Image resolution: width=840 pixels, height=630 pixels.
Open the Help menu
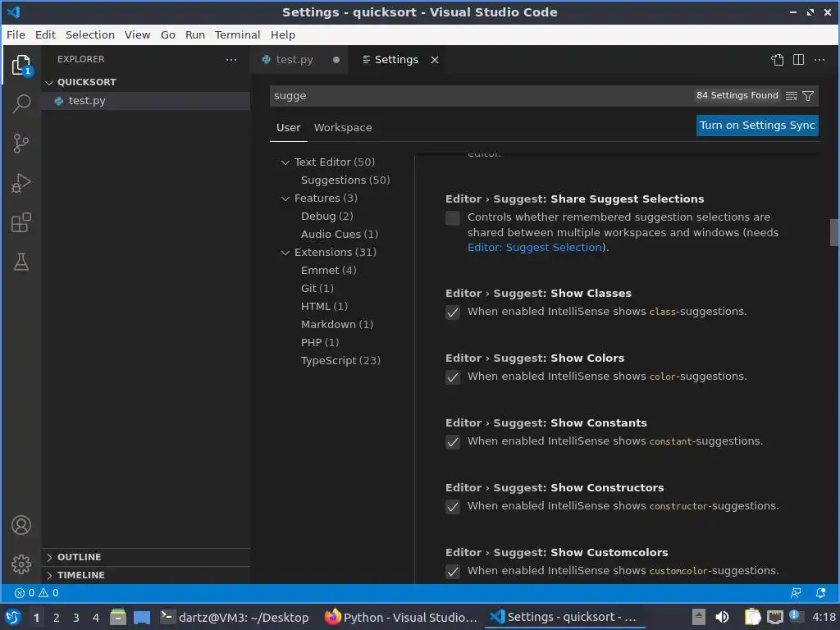tap(283, 34)
